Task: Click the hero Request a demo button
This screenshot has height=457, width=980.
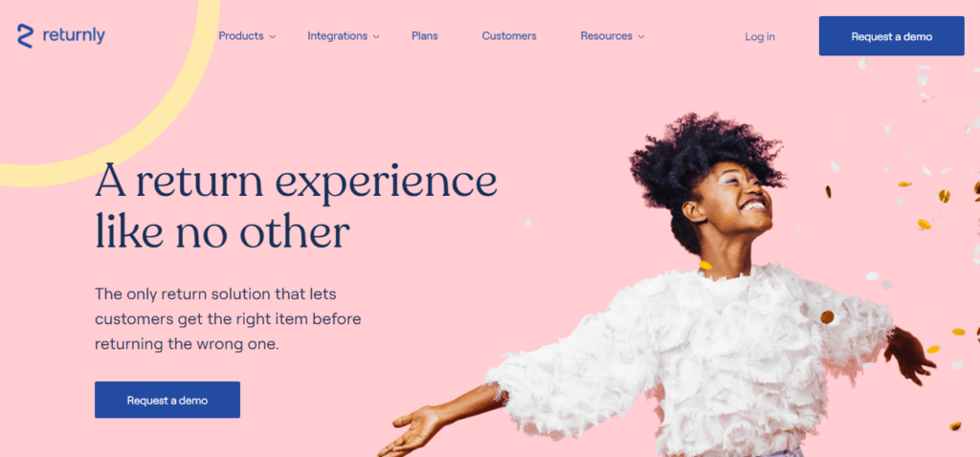Action: tap(167, 400)
